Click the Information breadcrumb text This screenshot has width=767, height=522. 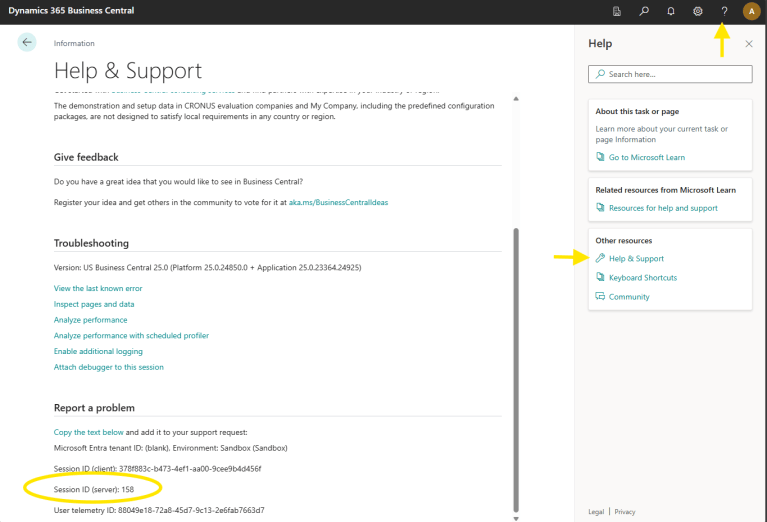74,44
